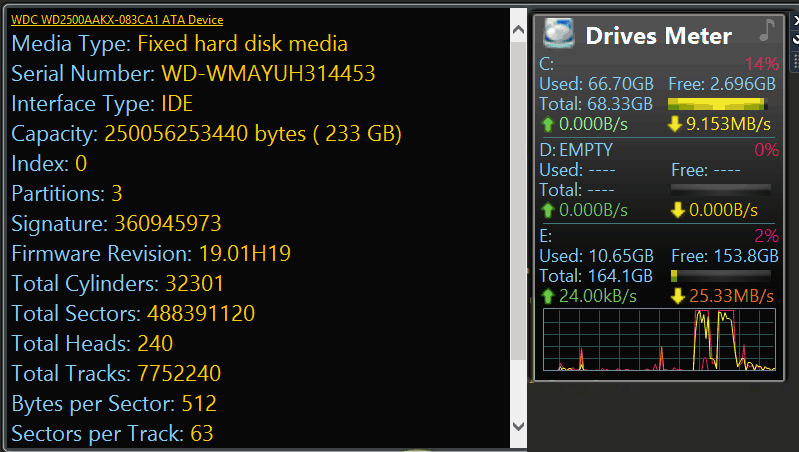Screen dimensions: 799x452
Task: Click the yellow download arrow next to 25.33MB/s
Action: click(677, 296)
